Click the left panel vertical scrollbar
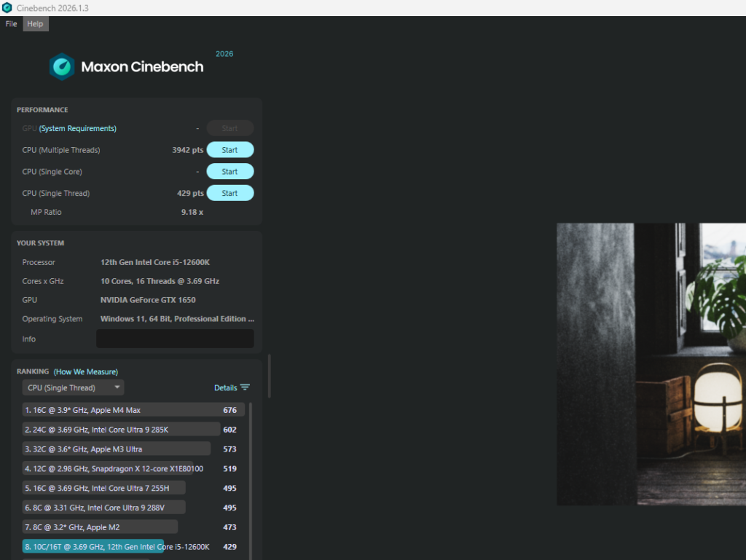 point(270,376)
